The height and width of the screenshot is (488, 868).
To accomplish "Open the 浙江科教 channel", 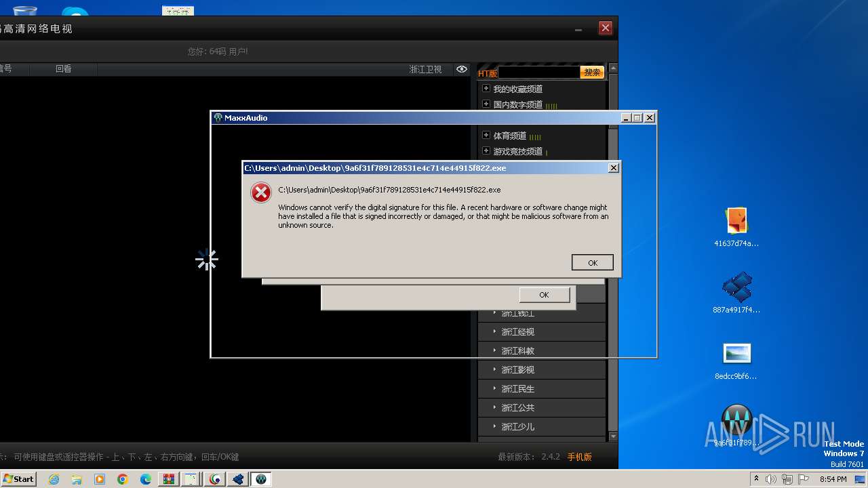I will [x=542, y=350].
